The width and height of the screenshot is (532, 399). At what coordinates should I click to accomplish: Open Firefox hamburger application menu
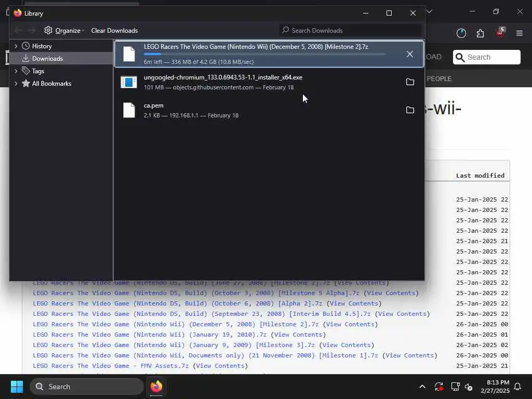pos(519,33)
